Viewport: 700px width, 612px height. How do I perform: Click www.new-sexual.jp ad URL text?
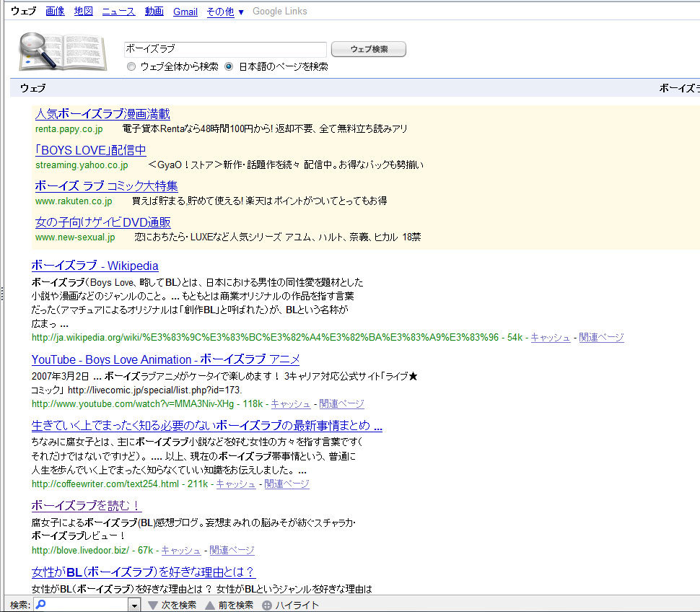pyautogui.click(x=75, y=237)
